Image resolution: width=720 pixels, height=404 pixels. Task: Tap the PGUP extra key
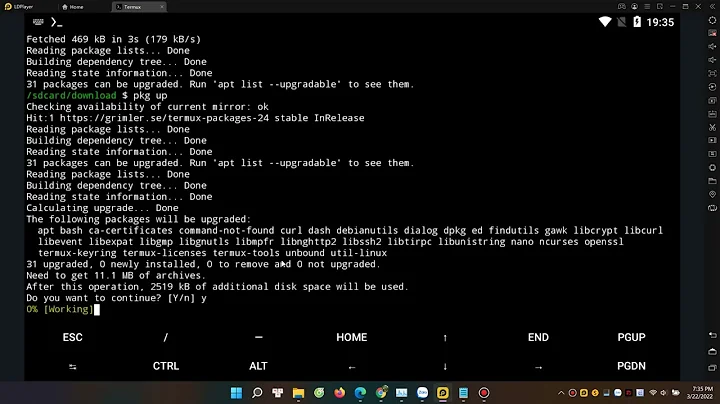coord(631,337)
